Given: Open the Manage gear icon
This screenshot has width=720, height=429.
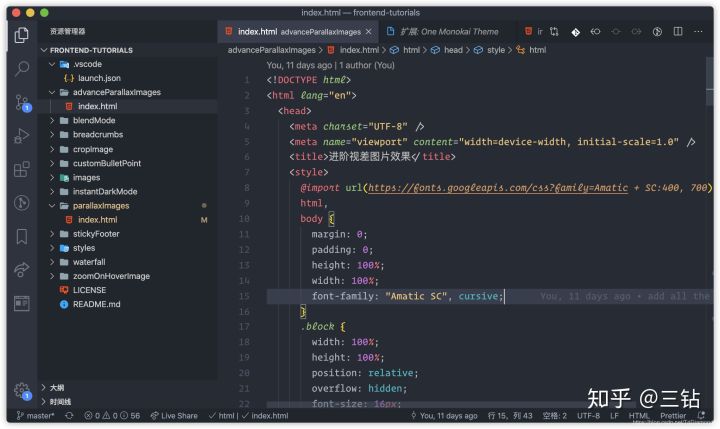Looking at the screenshot, I should pos(22,391).
